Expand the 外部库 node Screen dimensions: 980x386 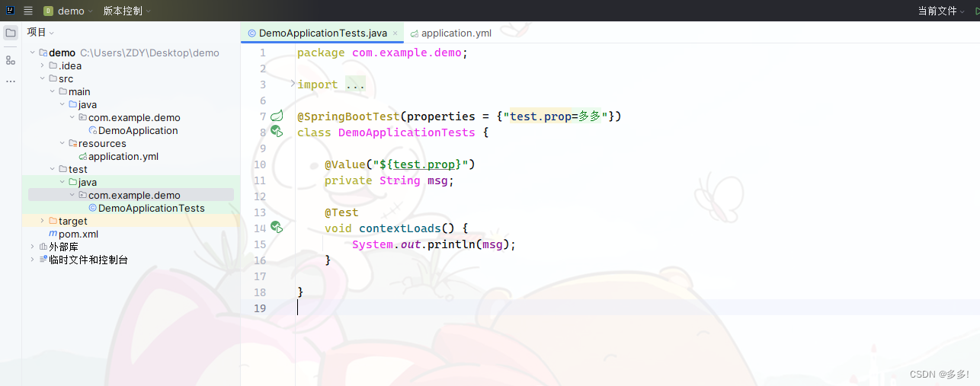point(33,247)
